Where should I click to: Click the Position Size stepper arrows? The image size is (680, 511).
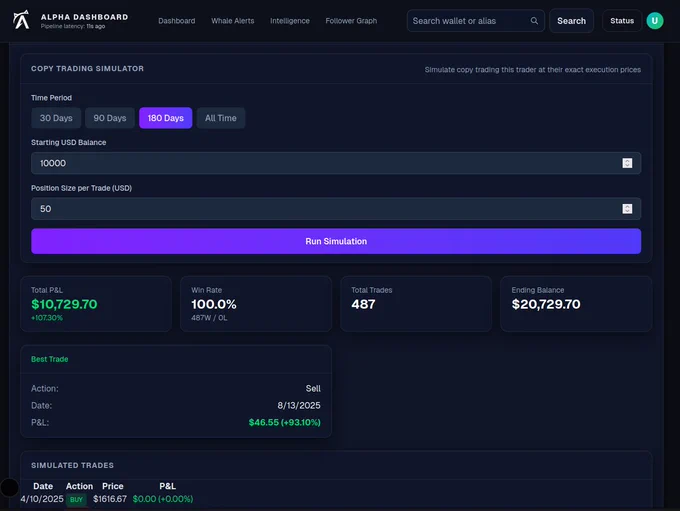click(x=627, y=209)
